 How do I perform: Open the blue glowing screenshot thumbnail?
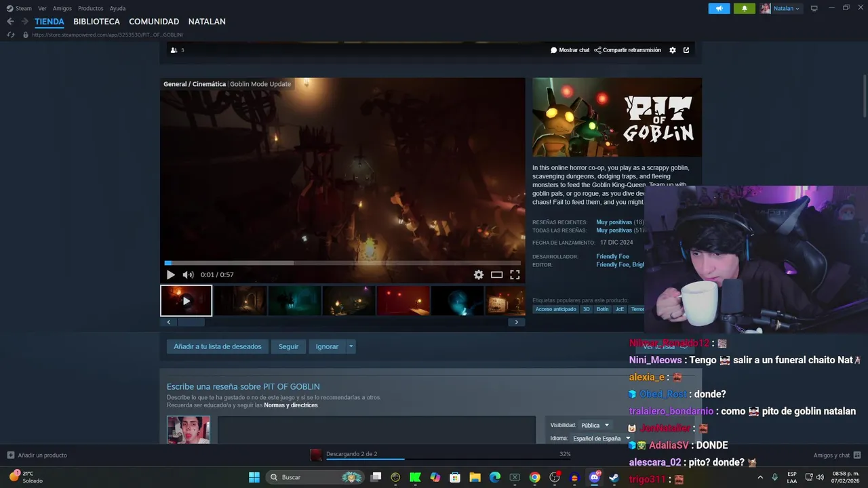[x=457, y=300]
